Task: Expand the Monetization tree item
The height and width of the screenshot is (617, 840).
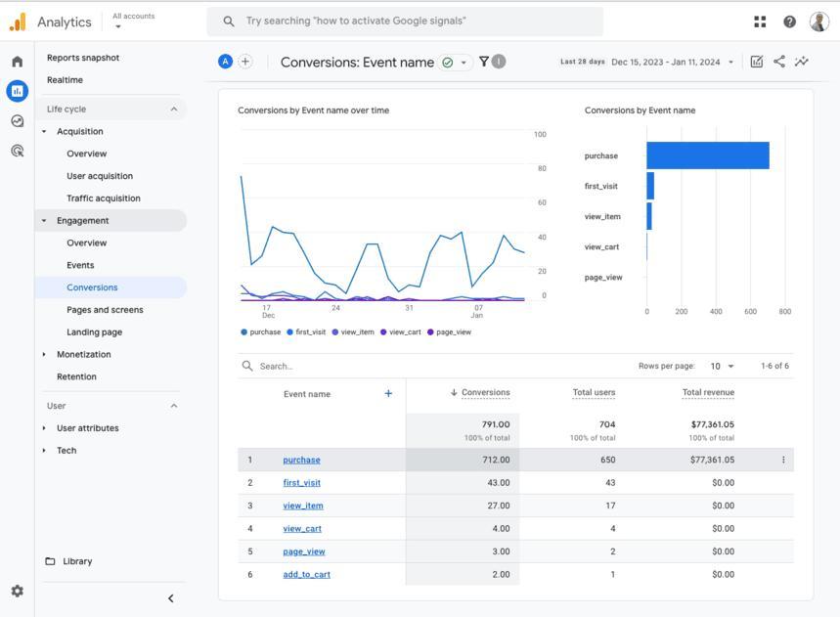Action: [44, 355]
